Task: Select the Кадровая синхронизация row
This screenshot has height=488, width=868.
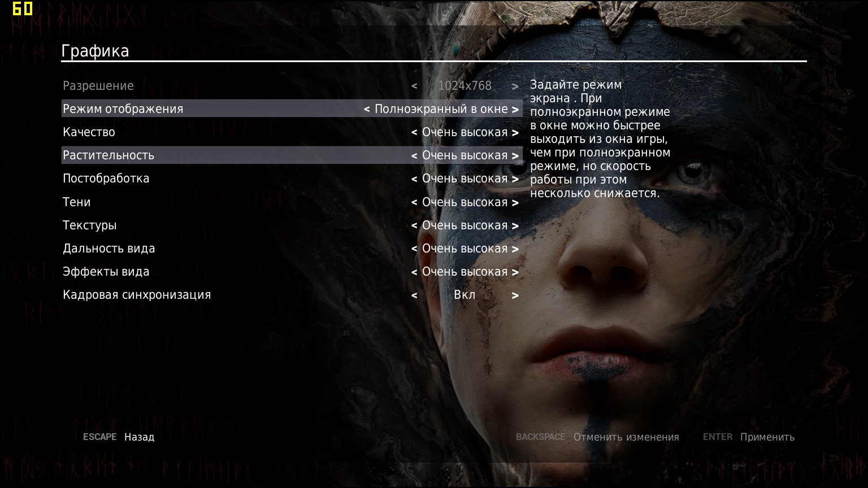Action: 292,295
